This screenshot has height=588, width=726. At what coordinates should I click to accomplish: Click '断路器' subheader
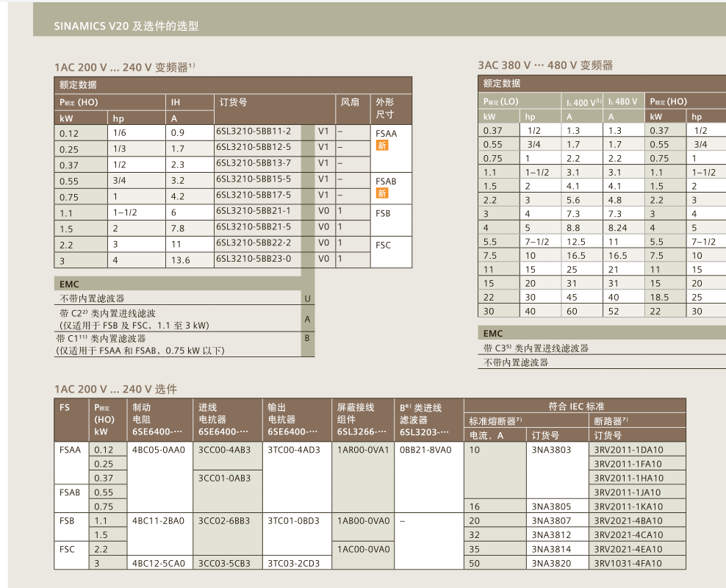click(x=611, y=421)
